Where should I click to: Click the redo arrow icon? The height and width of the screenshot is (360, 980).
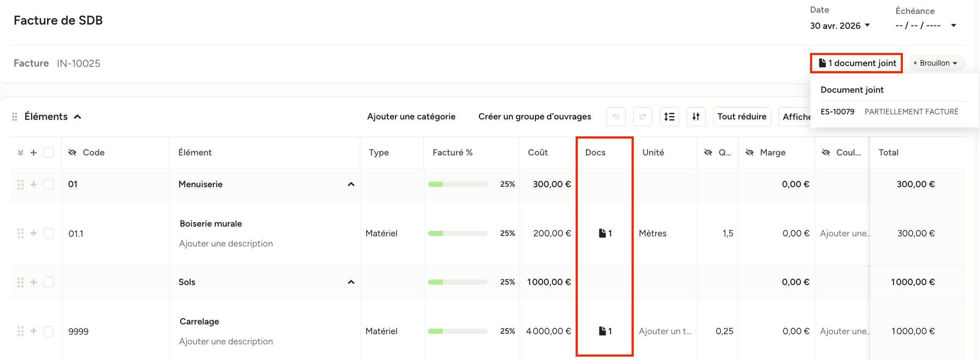click(643, 116)
